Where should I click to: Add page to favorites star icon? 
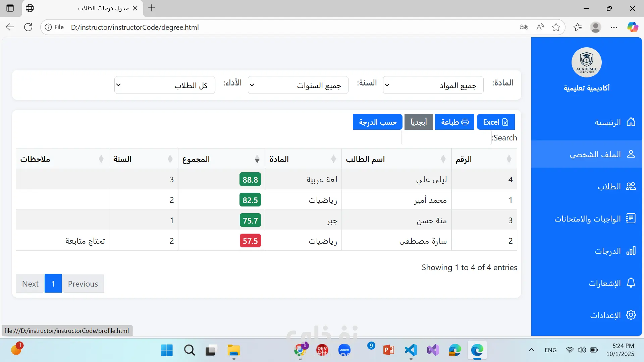coord(556,27)
